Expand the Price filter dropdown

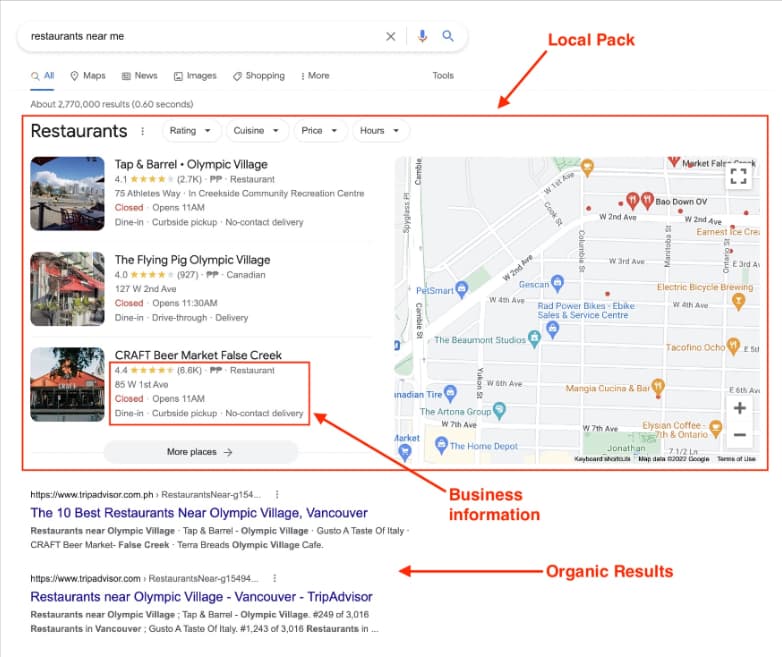320,131
